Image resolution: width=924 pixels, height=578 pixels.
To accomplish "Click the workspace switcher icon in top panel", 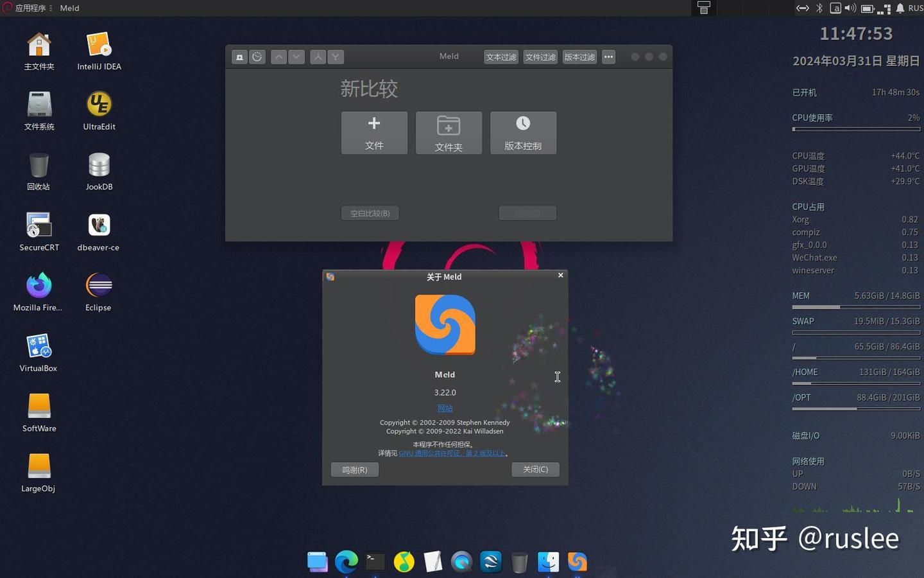I will tap(704, 8).
